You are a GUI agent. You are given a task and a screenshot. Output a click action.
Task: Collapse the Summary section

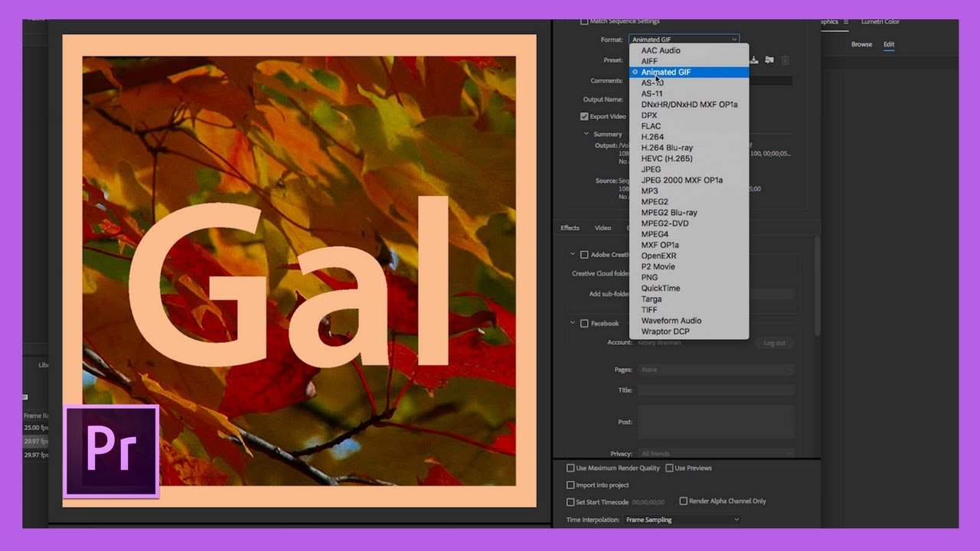[x=586, y=133]
